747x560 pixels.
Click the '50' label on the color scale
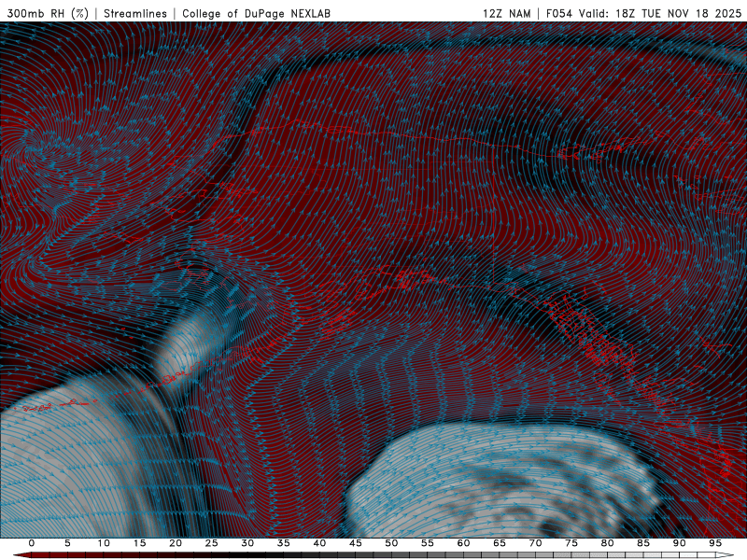coord(391,543)
